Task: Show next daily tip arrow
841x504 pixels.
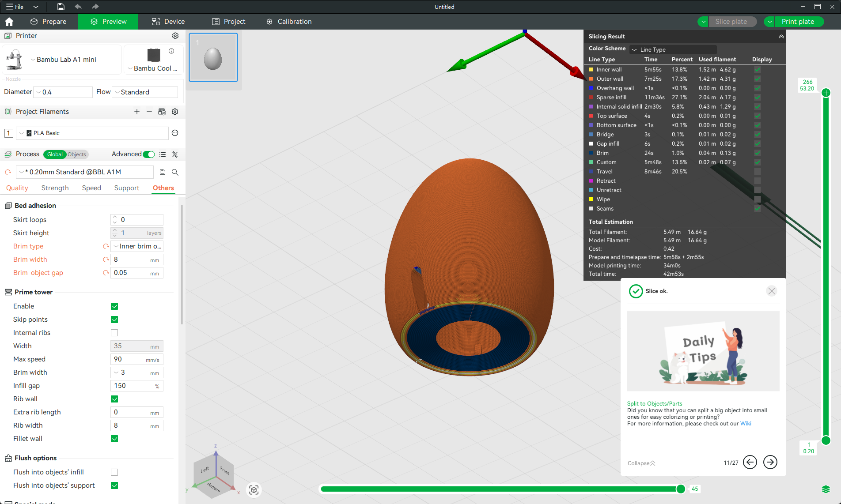Action: (x=770, y=462)
